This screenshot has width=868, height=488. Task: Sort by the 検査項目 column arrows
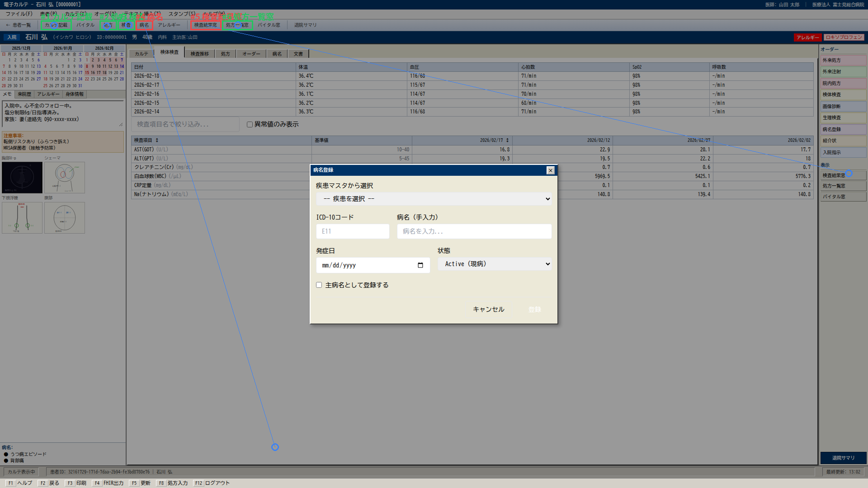157,141
